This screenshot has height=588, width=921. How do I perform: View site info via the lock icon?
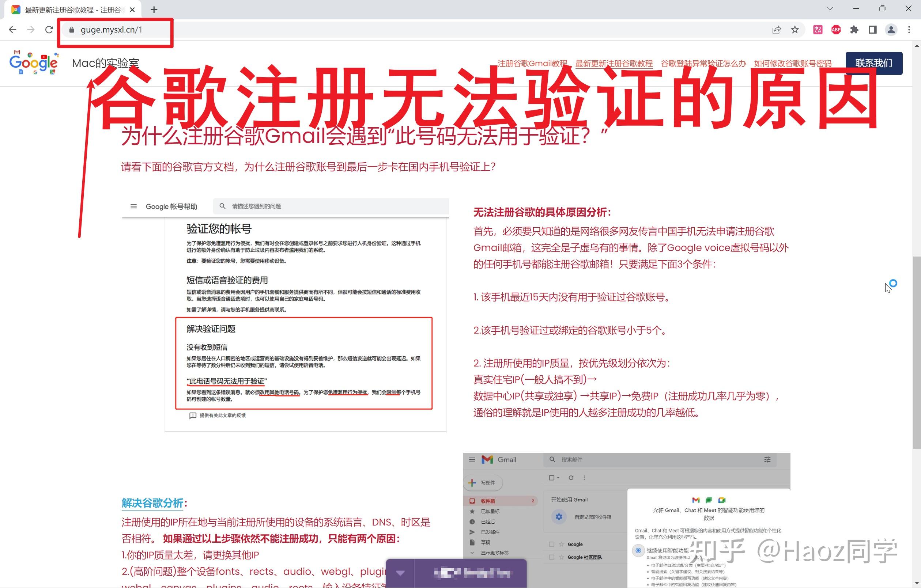click(72, 30)
